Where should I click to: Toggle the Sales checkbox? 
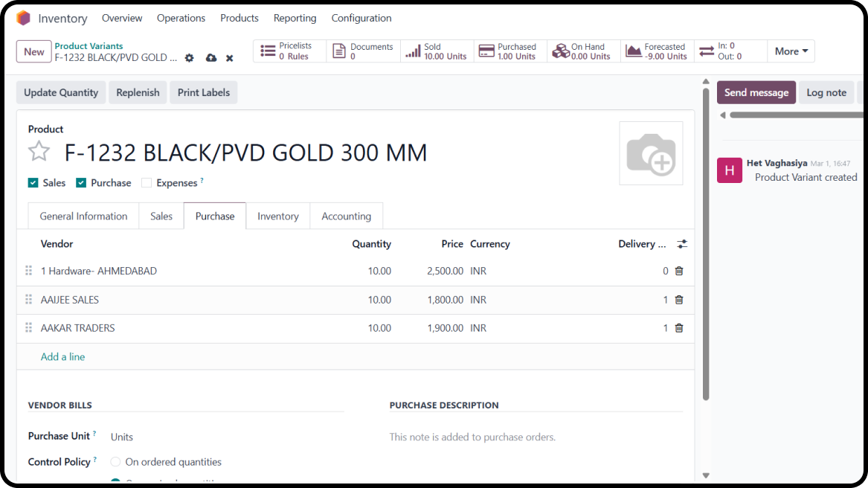pyautogui.click(x=33, y=183)
